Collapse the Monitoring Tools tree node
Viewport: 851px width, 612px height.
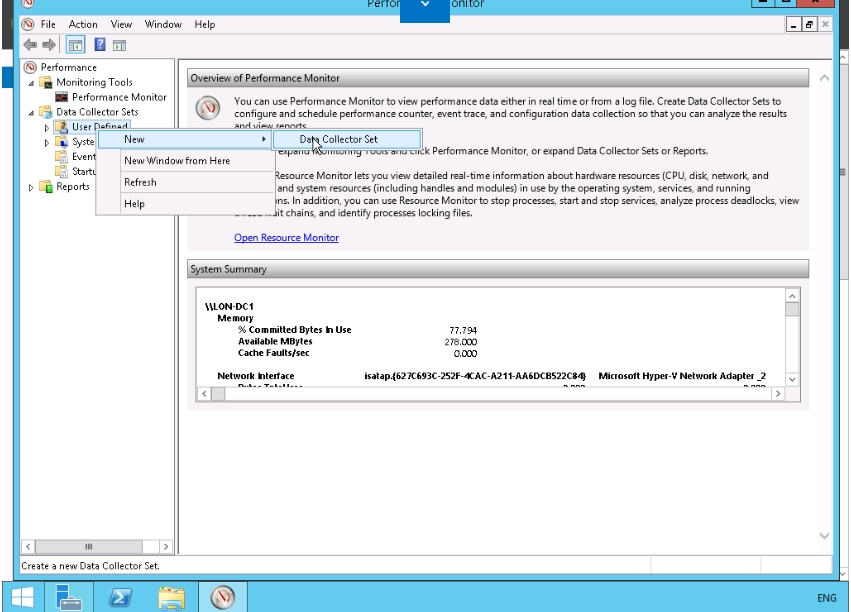tap(32, 83)
